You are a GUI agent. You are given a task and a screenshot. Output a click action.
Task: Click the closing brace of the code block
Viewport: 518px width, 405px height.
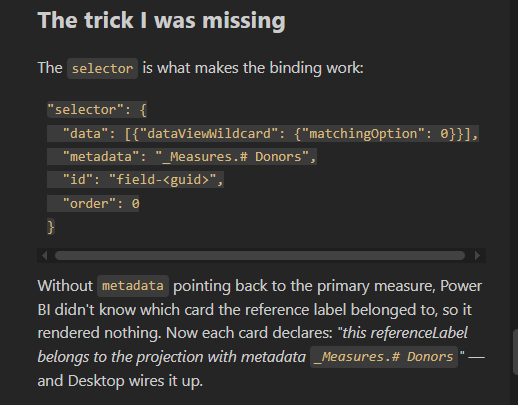click(51, 227)
